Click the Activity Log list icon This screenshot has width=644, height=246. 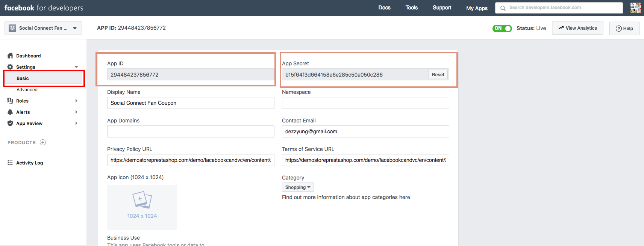tap(10, 163)
